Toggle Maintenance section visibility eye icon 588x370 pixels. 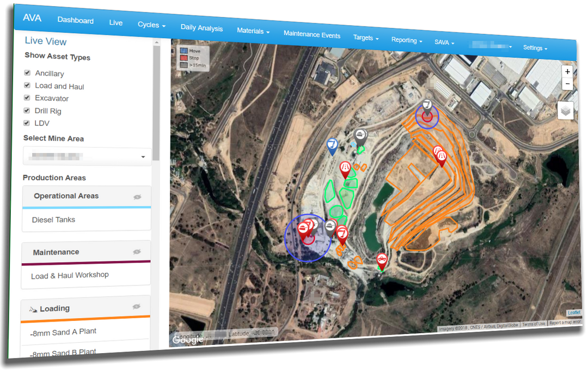click(x=137, y=252)
